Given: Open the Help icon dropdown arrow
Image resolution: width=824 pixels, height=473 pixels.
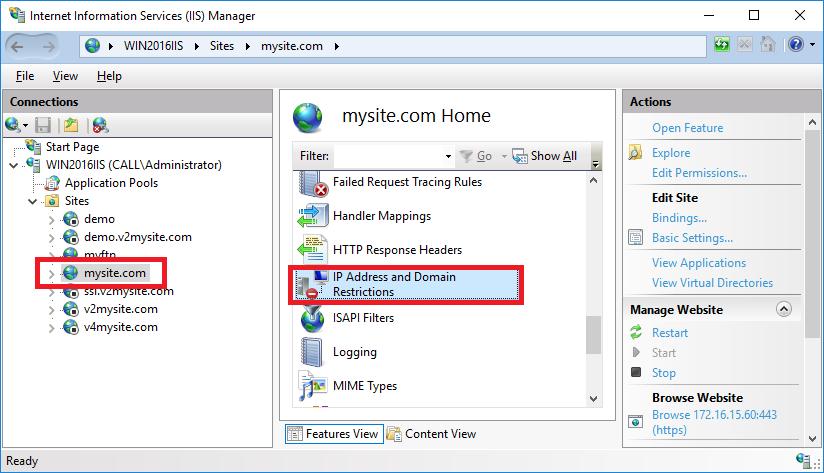Looking at the screenshot, I should [812, 45].
